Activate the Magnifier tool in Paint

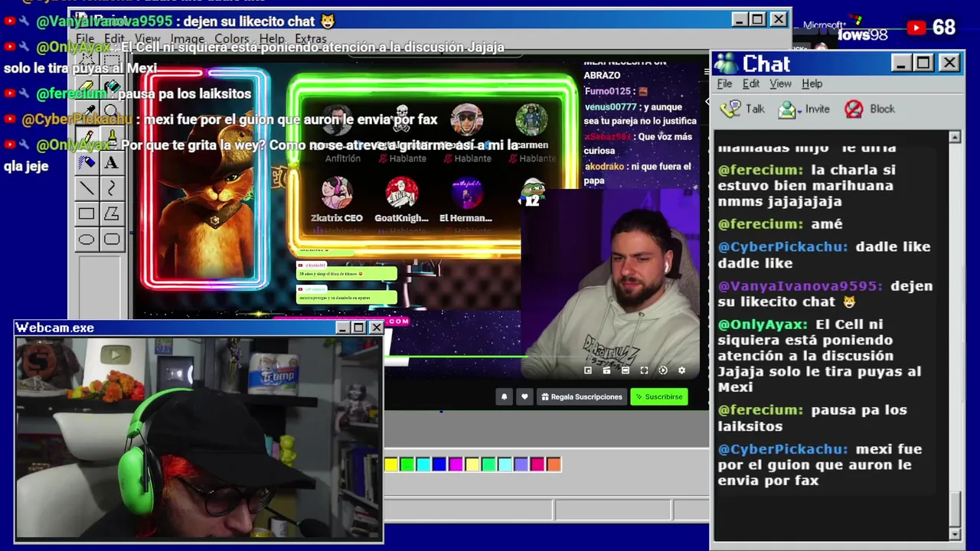point(112,112)
